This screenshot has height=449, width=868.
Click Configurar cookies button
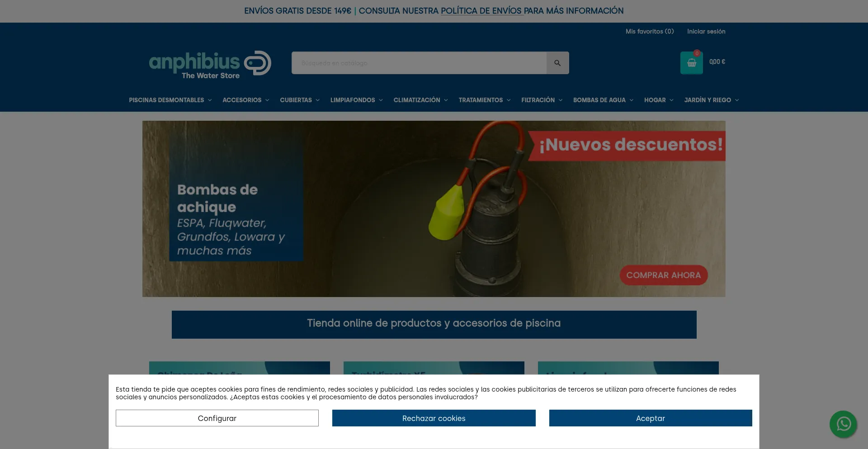tap(217, 418)
